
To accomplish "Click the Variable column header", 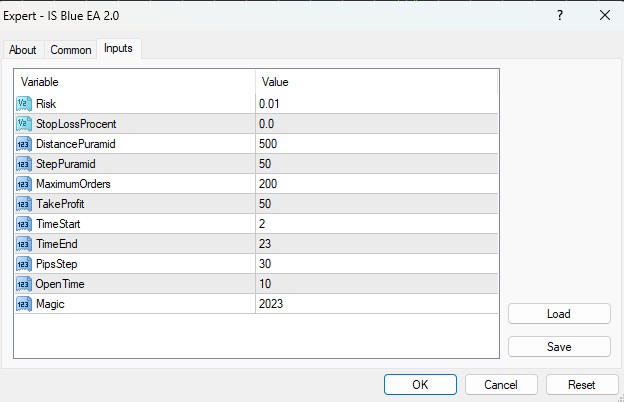I will (135, 82).
